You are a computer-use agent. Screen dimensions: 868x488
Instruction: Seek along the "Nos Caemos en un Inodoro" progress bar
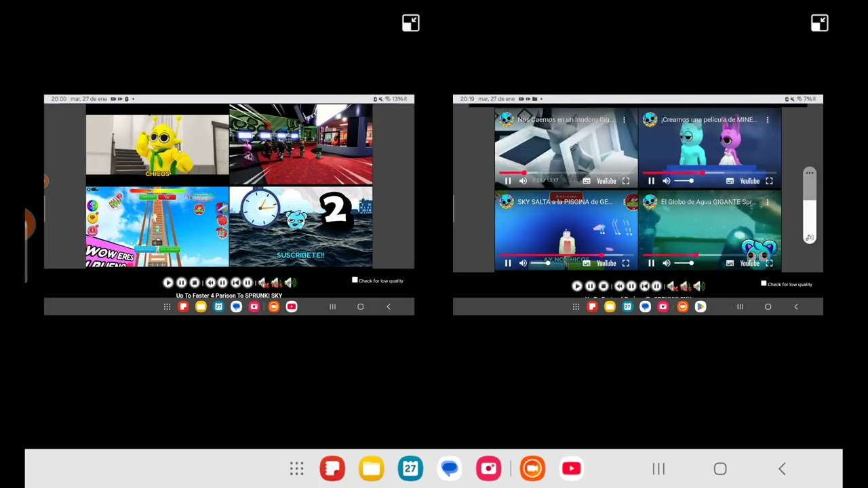566,174
